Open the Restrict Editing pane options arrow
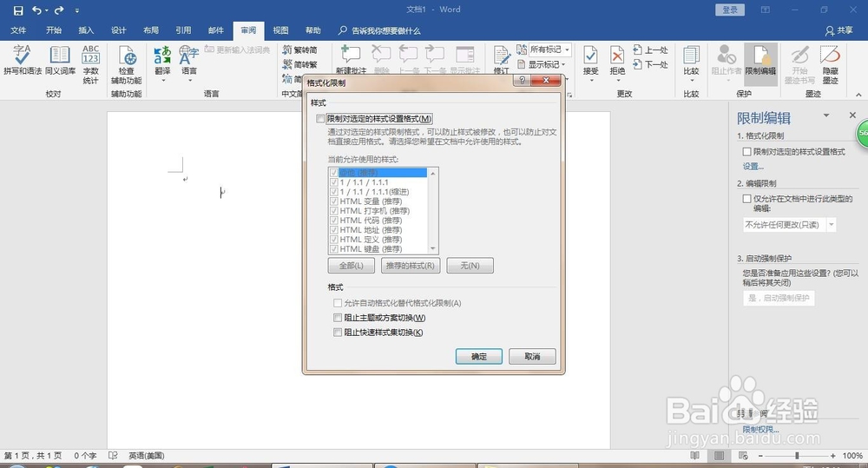Image resolution: width=868 pixels, height=468 pixels. [x=826, y=115]
